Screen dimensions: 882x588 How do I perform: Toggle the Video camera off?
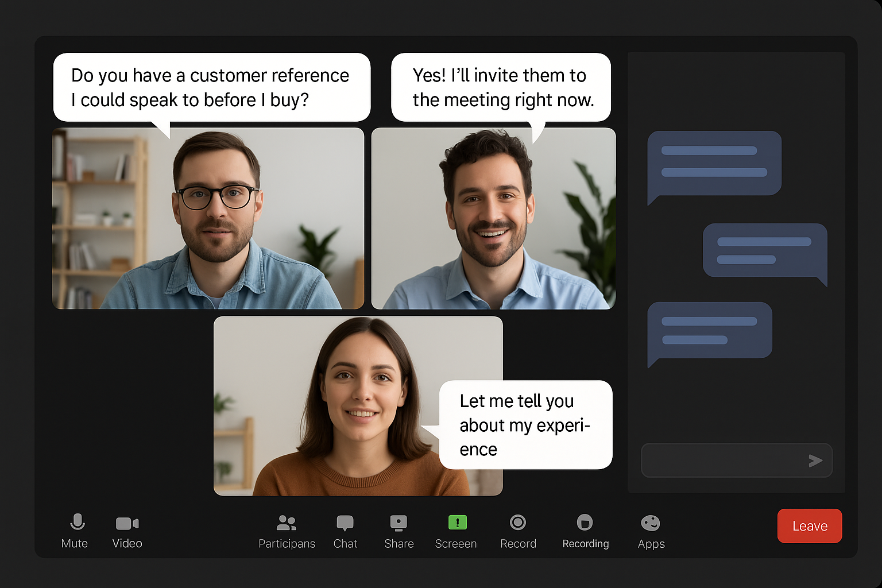(127, 523)
